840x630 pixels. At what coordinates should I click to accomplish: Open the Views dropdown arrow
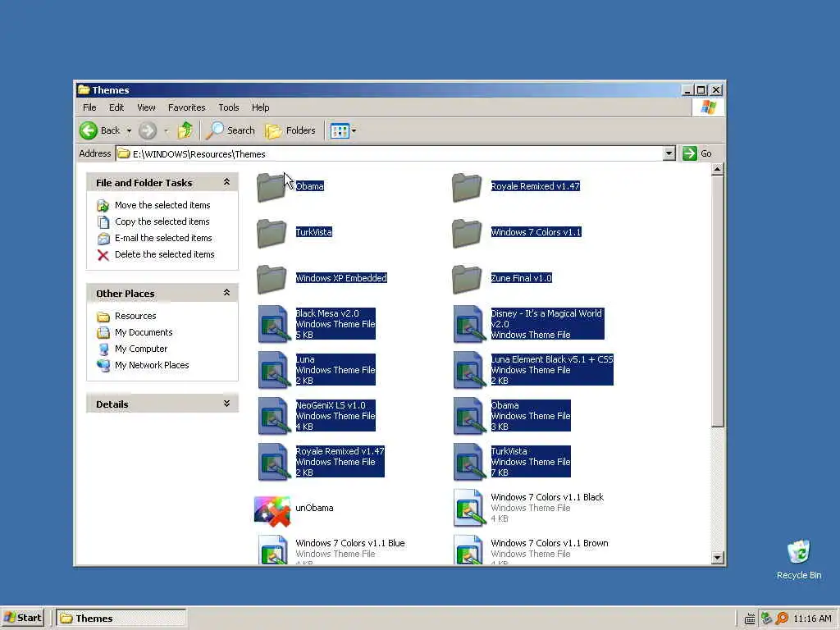pyautogui.click(x=354, y=130)
